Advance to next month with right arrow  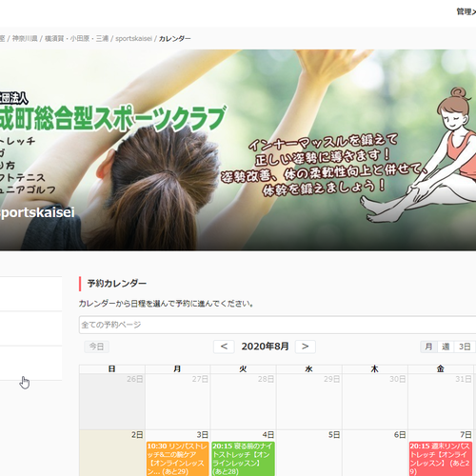305,347
